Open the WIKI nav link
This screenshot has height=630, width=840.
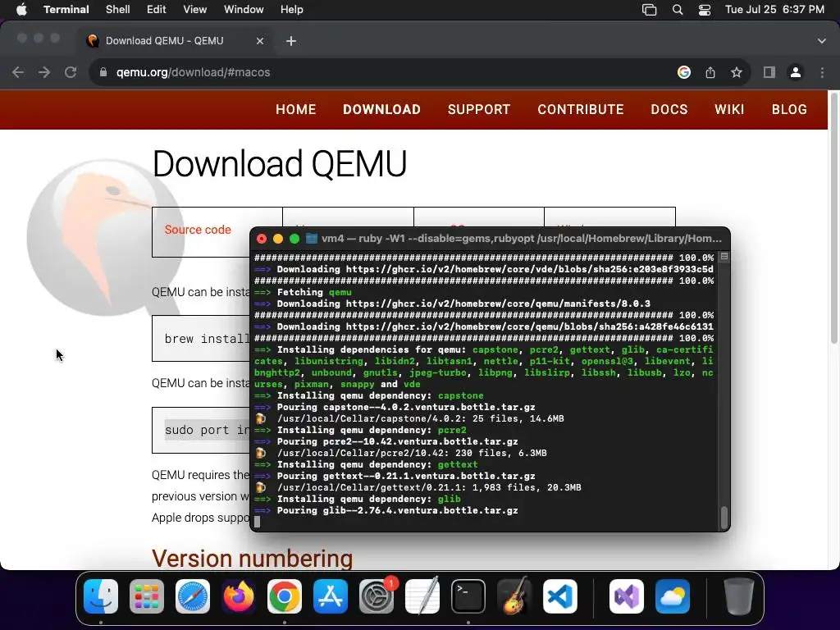pyautogui.click(x=729, y=109)
